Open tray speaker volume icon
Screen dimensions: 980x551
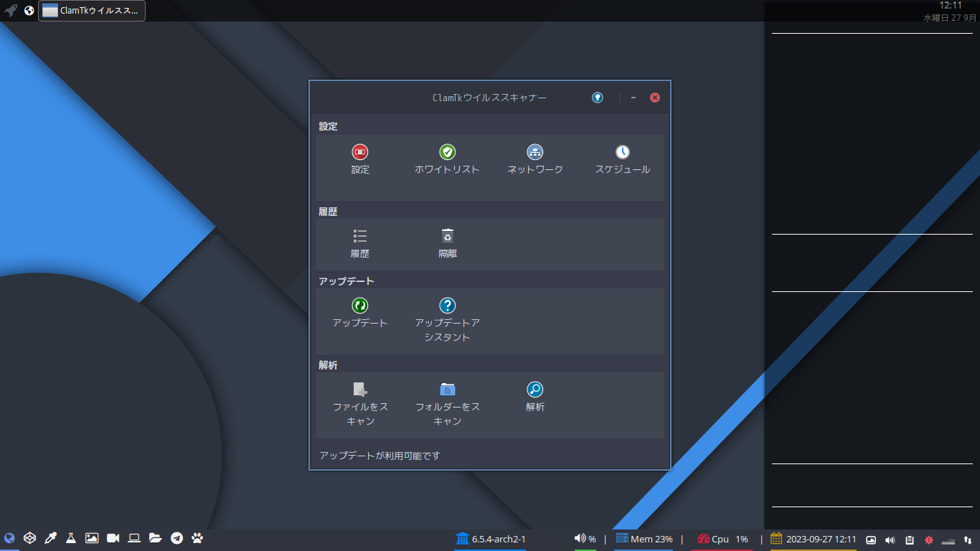point(890,540)
